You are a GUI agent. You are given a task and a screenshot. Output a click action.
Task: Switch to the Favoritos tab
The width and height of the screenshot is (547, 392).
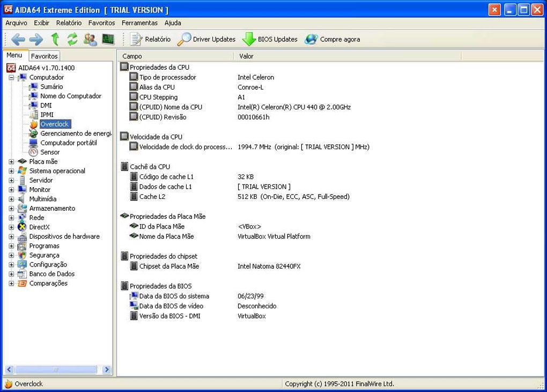point(44,56)
